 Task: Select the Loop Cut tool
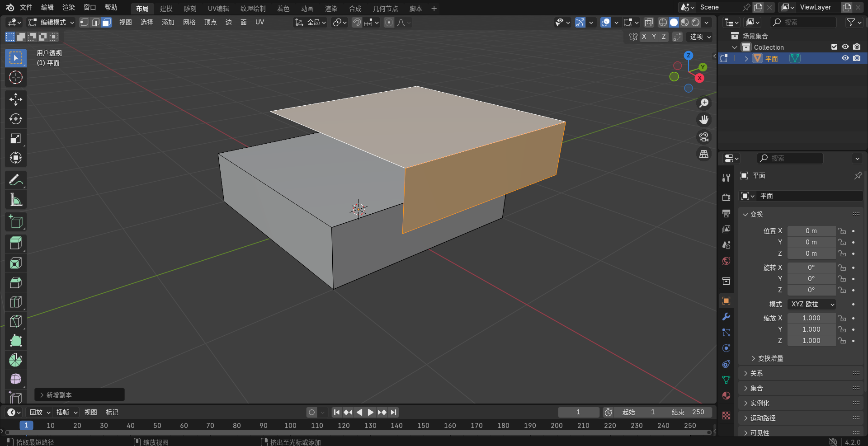point(16,302)
